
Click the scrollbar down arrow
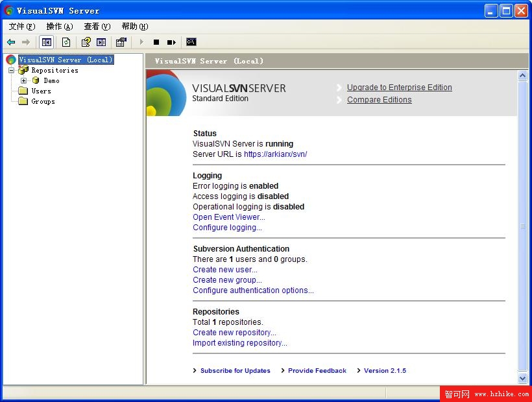click(x=522, y=377)
